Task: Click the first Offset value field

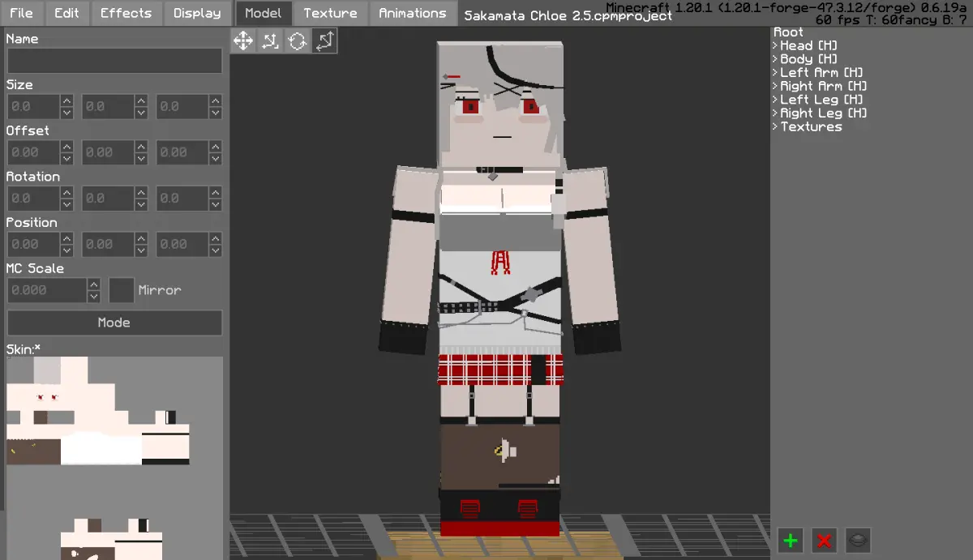Action: pos(33,152)
